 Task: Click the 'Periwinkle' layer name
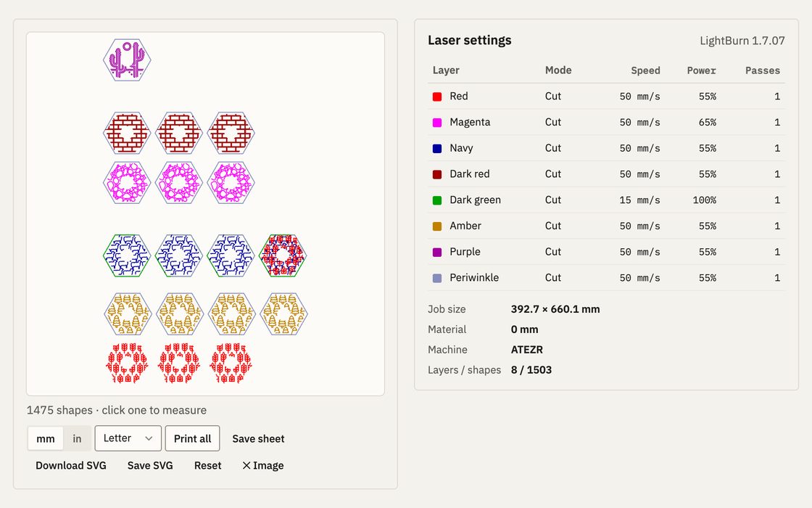(x=474, y=277)
